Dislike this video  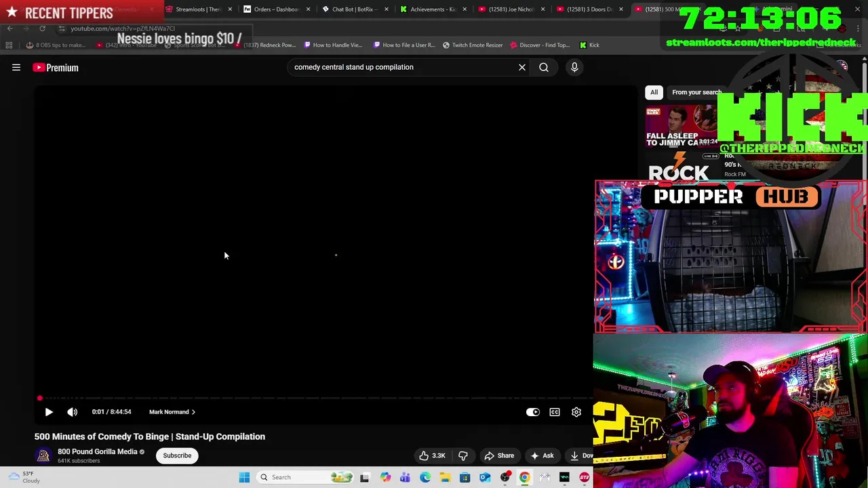pos(463,455)
